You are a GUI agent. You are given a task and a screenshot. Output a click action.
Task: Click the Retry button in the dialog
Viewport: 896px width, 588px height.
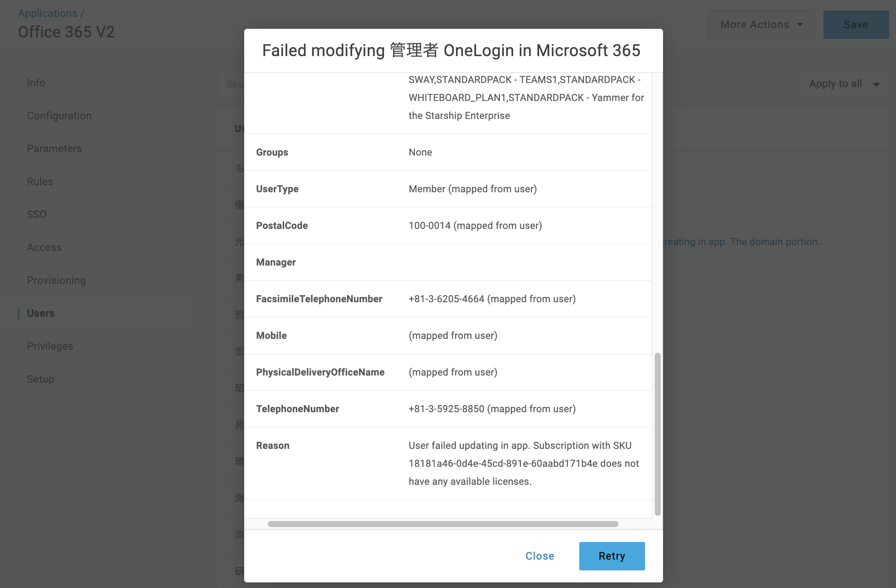[612, 555]
